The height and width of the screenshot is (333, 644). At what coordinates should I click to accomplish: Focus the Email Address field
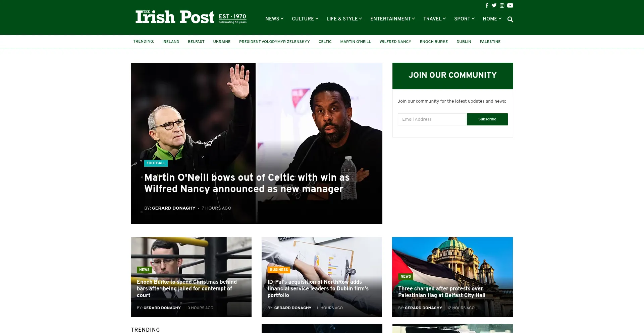[x=432, y=119]
